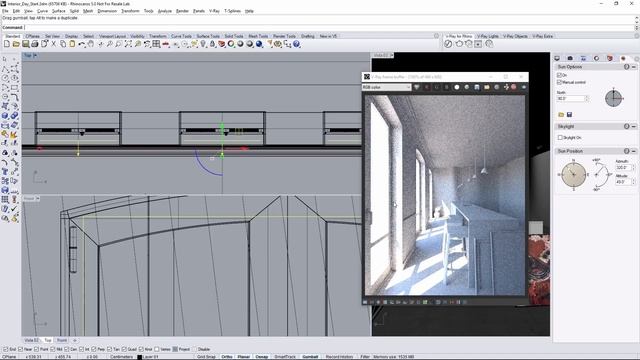
Task: Toggle SmartTrack in the status bar
Action: coord(285,357)
